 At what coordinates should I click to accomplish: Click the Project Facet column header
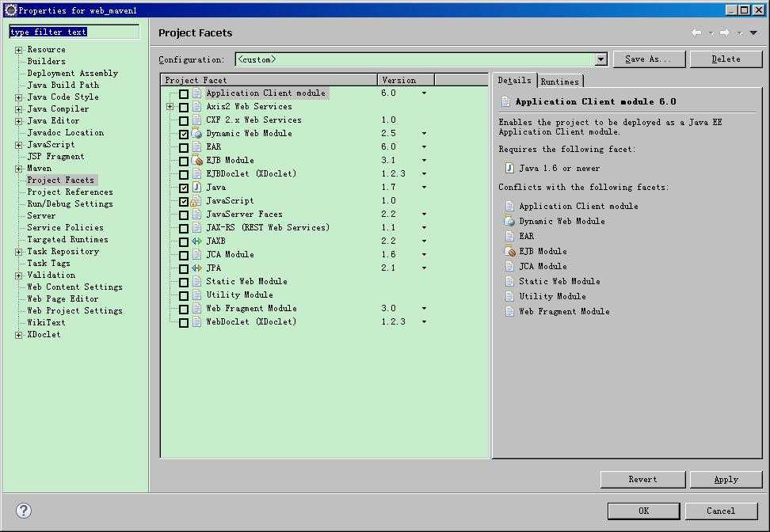click(x=269, y=79)
